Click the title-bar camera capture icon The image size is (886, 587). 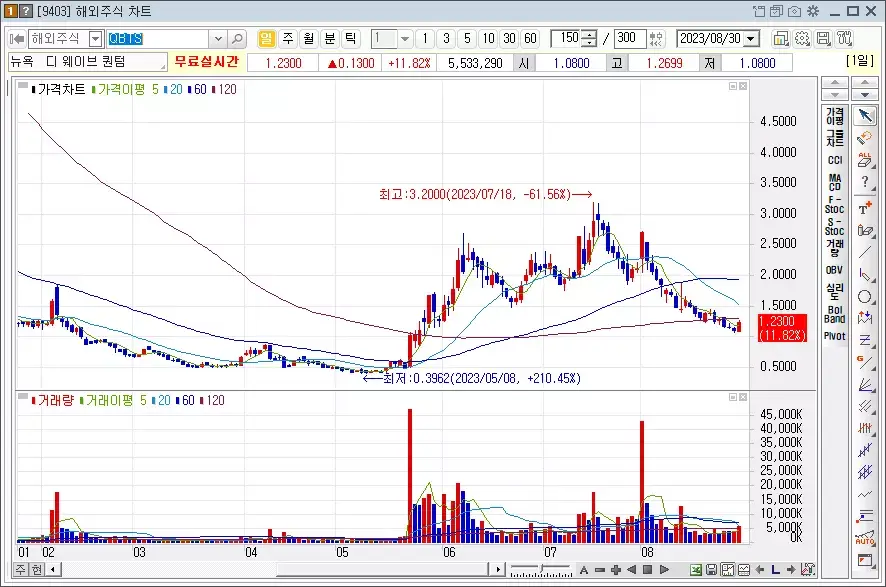pyautogui.click(x=794, y=11)
